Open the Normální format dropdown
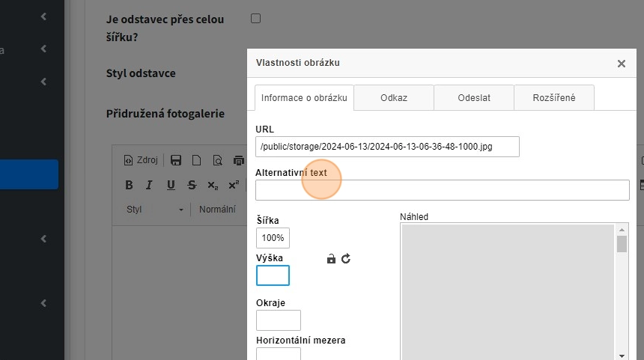Screen dimensions: 644x360 tap(219, 210)
